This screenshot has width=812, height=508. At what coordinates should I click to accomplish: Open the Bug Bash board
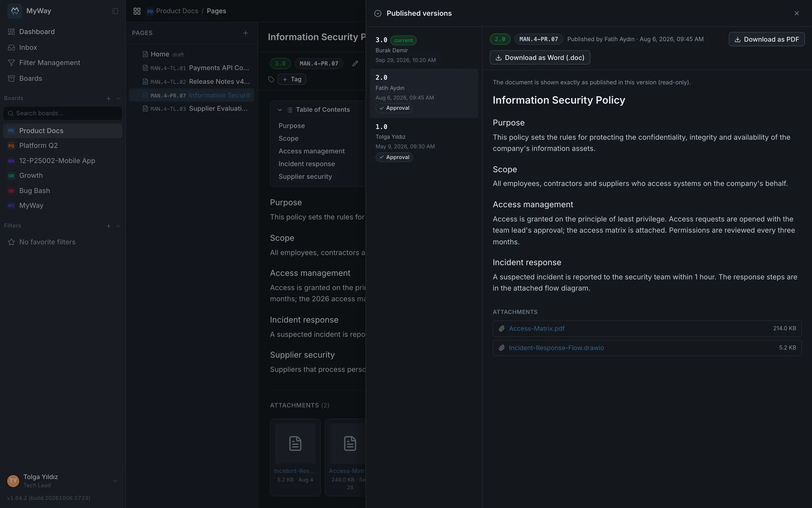point(63,191)
